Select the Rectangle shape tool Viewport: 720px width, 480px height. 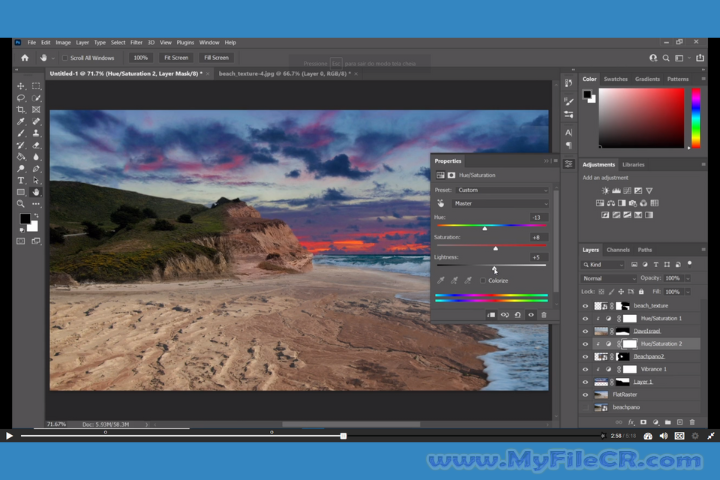[x=21, y=192]
